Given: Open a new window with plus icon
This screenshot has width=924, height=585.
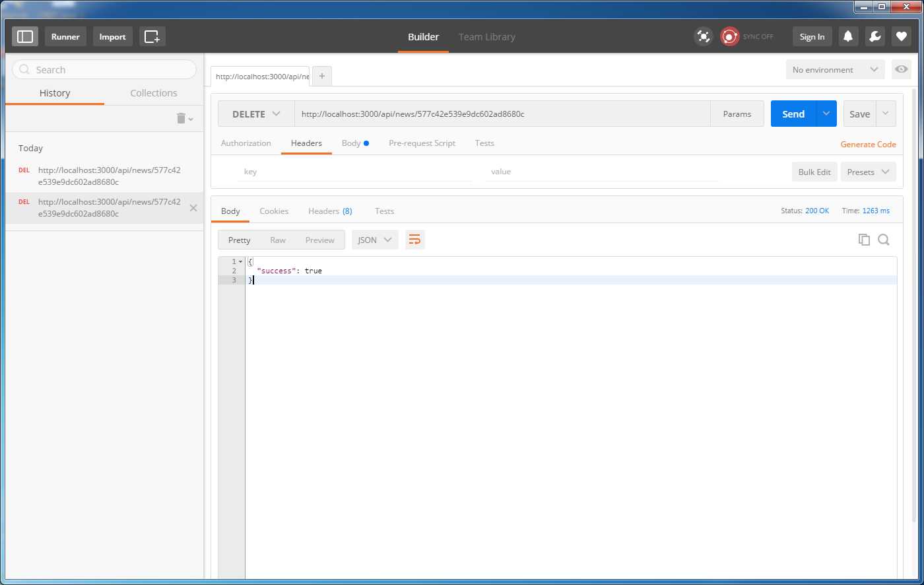Looking at the screenshot, I should [152, 36].
